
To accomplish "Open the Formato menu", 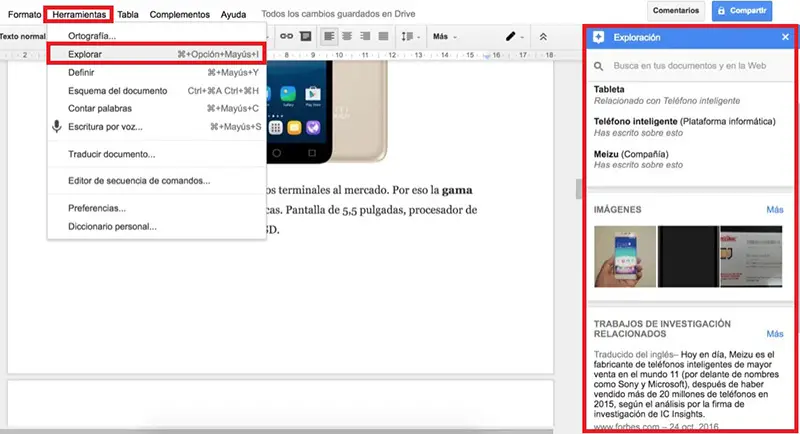I will tap(24, 14).
